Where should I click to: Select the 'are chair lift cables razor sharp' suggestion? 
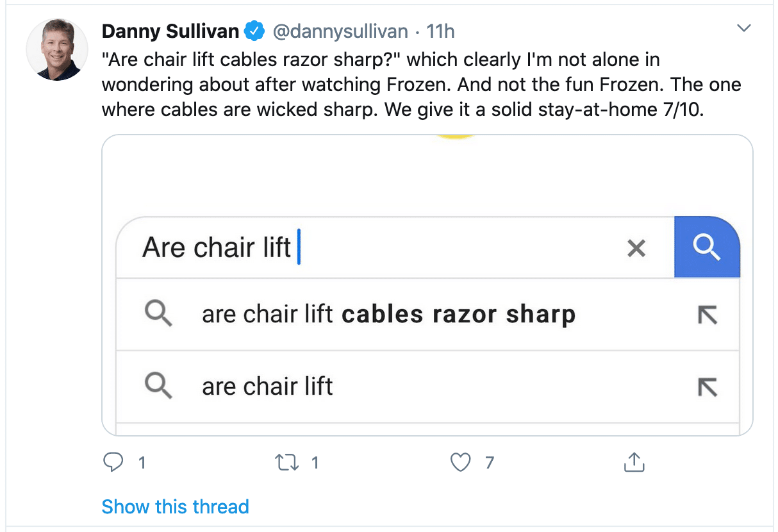427,315
